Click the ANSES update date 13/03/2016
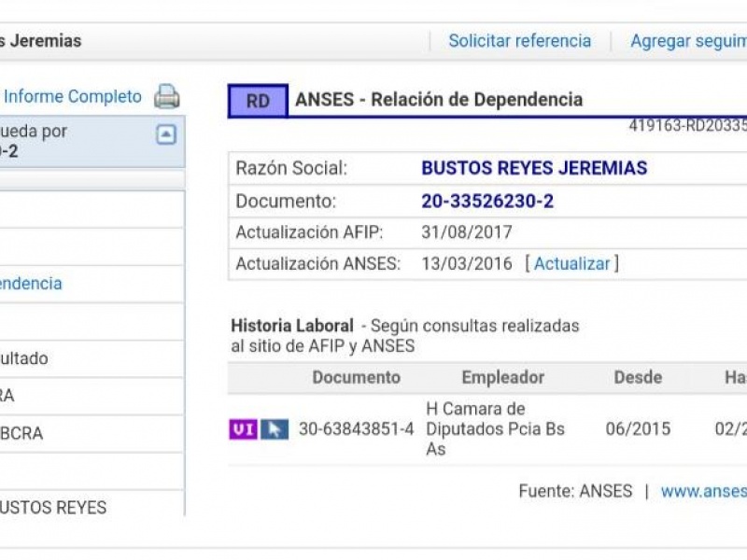The width and height of the screenshot is (747, 560). [466, 264]
